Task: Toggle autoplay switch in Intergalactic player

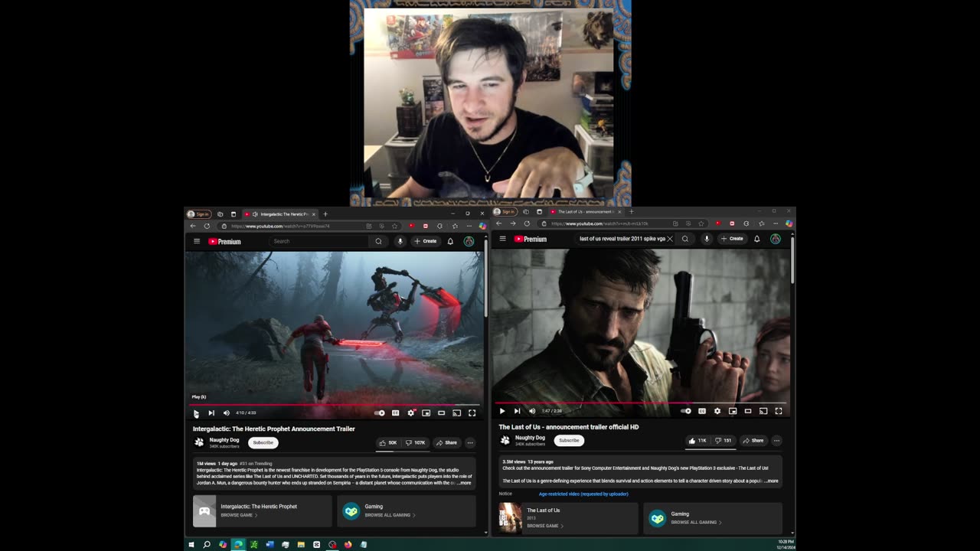Action: (380, 412)
